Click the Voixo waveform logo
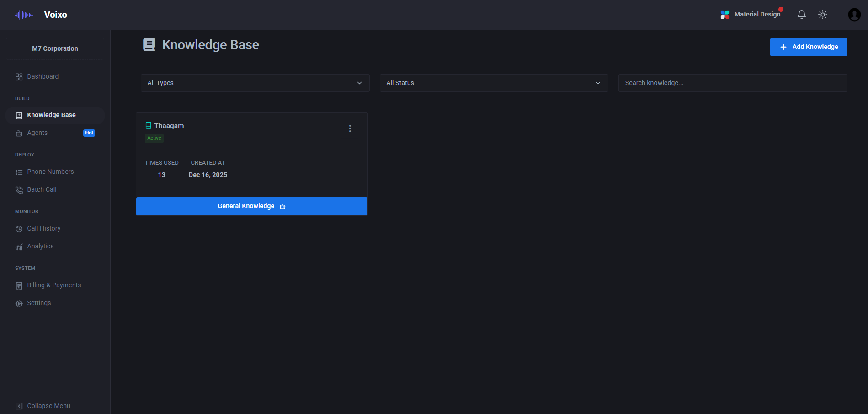 pyautogui.click(x=23, y=15)
